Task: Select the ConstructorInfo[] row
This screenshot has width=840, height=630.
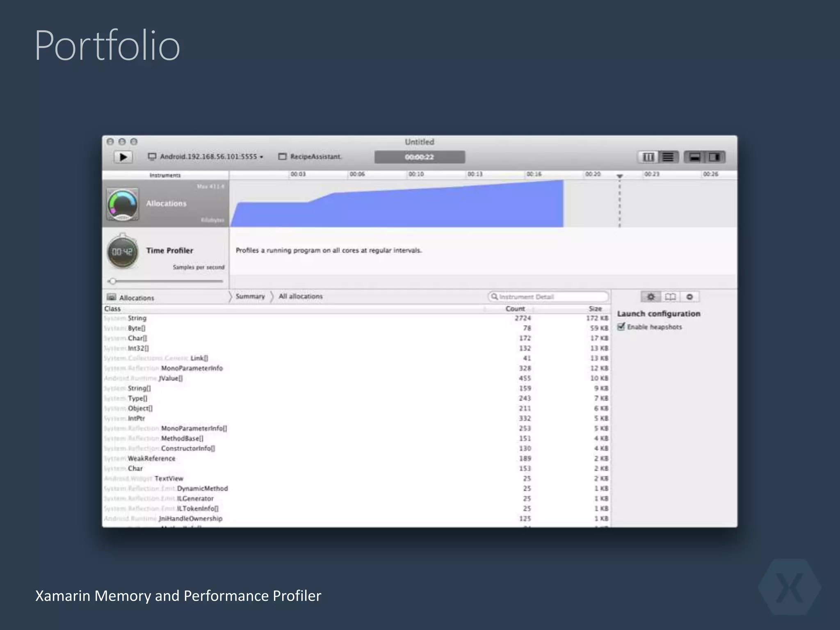Action: click(356, 448)
